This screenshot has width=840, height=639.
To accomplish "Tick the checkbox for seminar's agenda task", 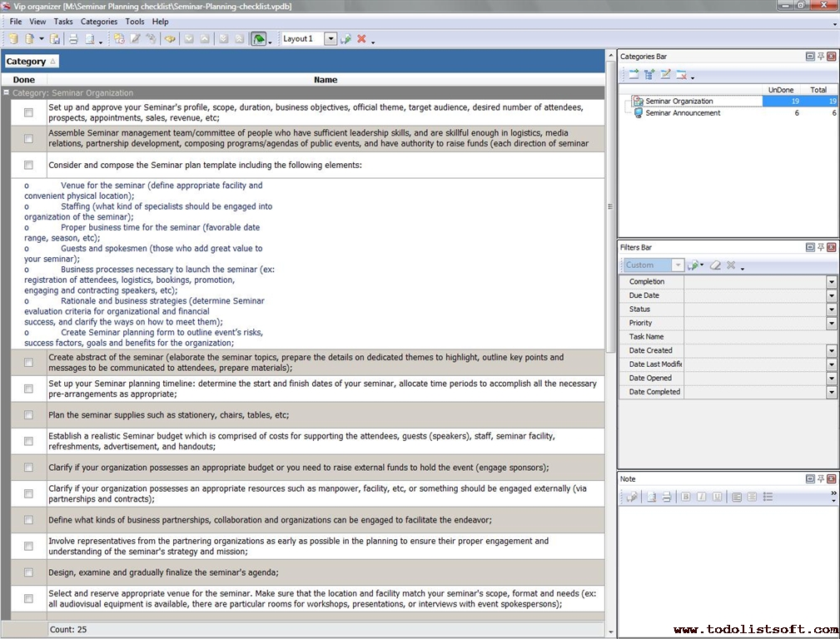I will click(x=28, y=572).
